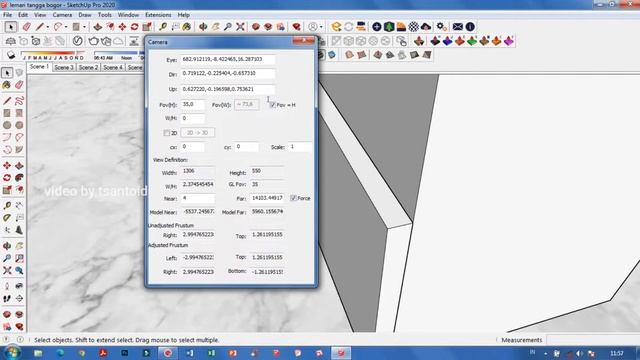This screenshot has height=360, width=640.
Task: Click the Scale input field
Action: (300, 147)
